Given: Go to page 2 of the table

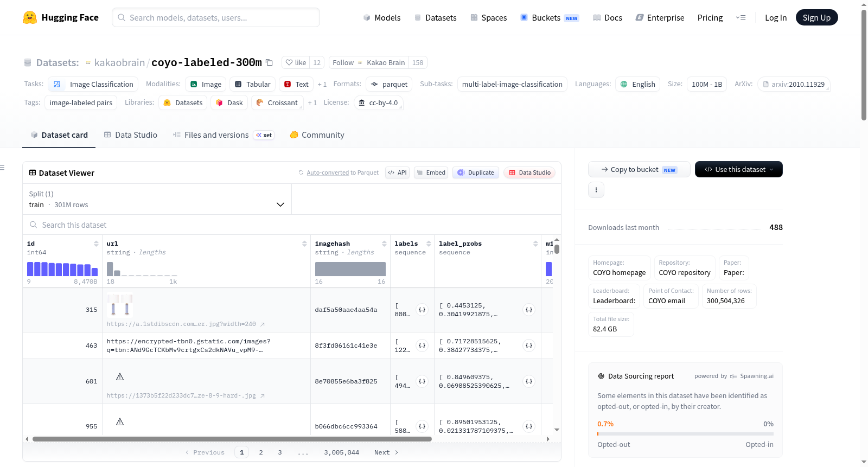Looking at the screenshot, I should pyautogui.click(x=261, y=452).
